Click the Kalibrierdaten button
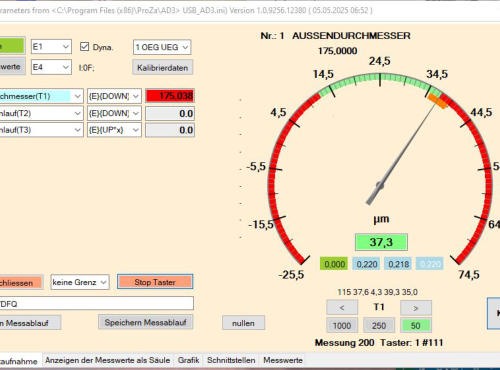500x370 pixels. (163, 68)
